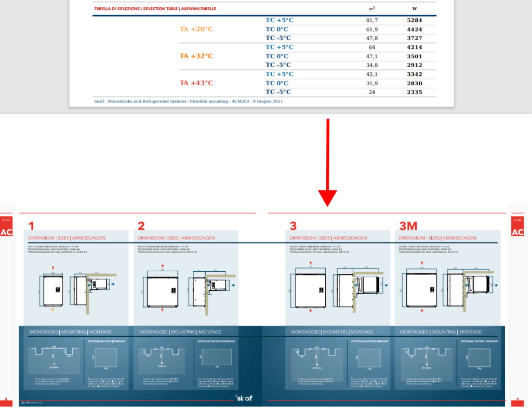This screenshot has width=532, height=410.
Task: Click the 2335 watt value in last row
Action: click(414, 92)
